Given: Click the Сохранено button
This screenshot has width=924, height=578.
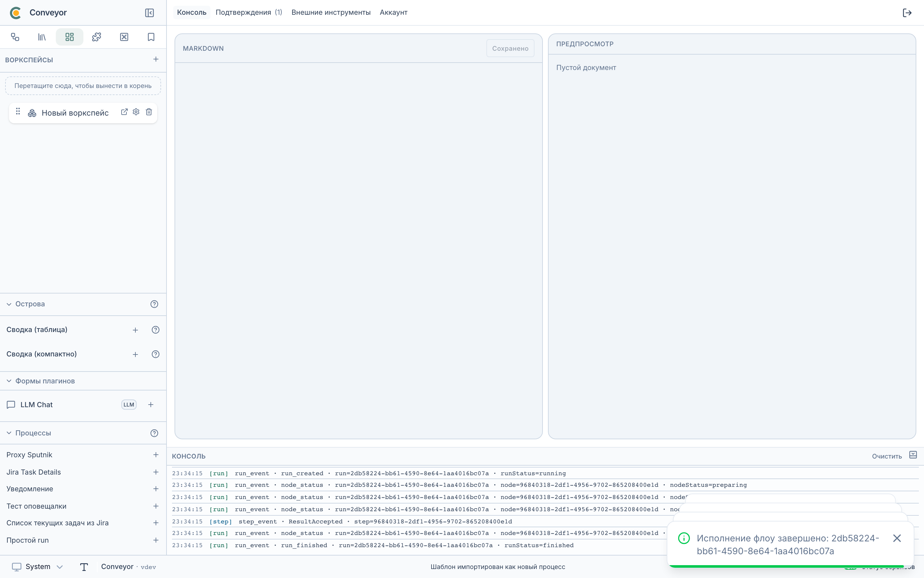Looking at the screenshot, I should click(510, 48).
